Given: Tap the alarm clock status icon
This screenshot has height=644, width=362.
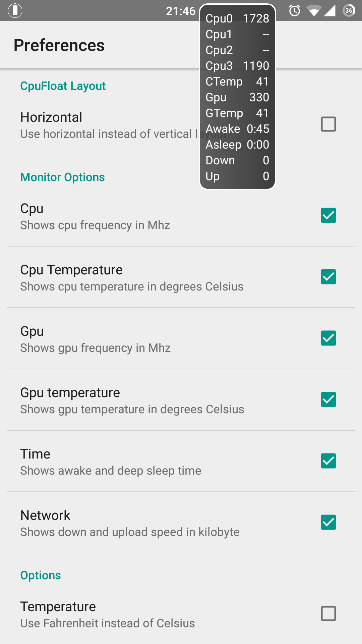Looking at the screenshot, I should (295, 10).
